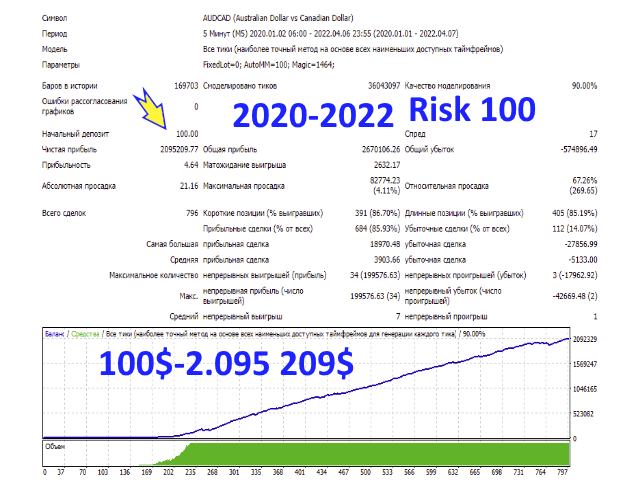Screen dimensions: 640x480
Task: Click the "Всего сделок" label
Action: tap(64, 213)
